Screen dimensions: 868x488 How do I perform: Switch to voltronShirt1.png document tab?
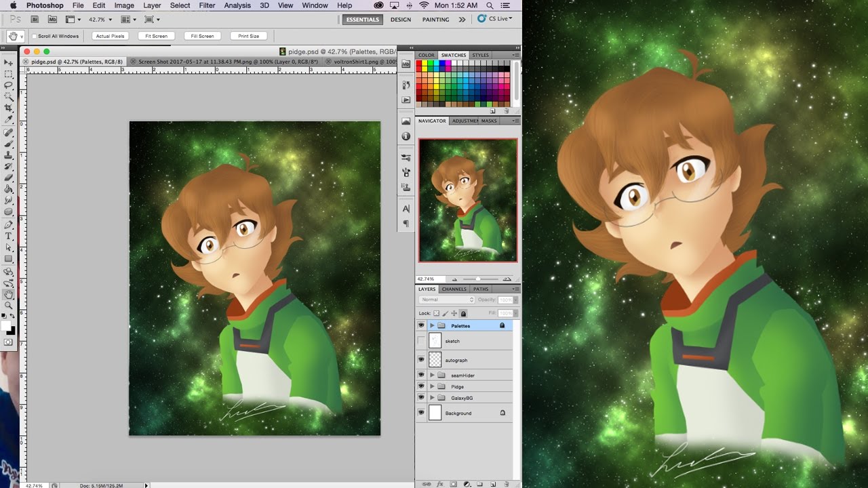[361, 62]
